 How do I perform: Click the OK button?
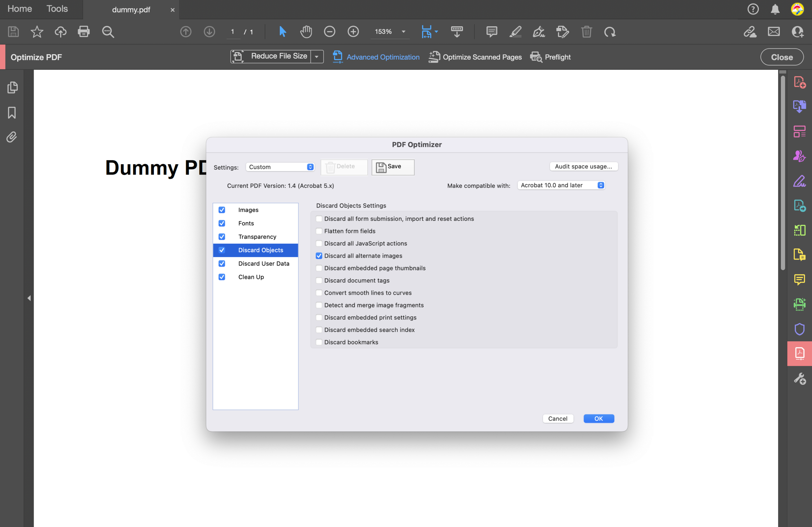[599, 419]
